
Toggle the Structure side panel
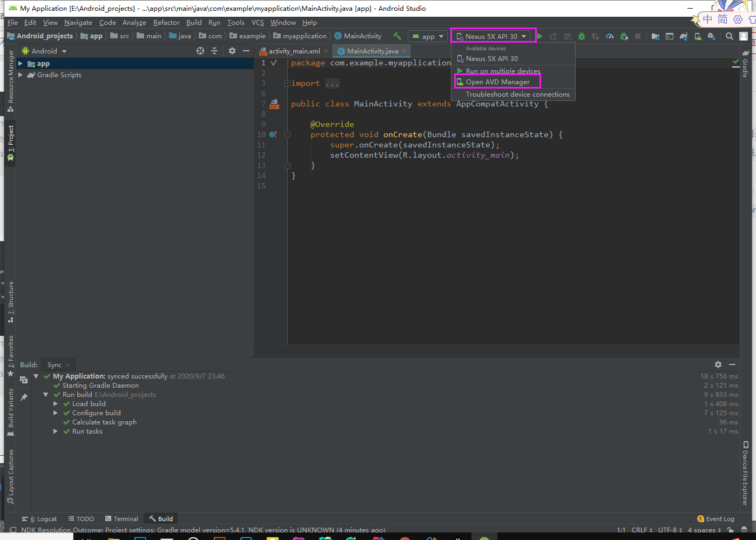click(x=10, y=302)
